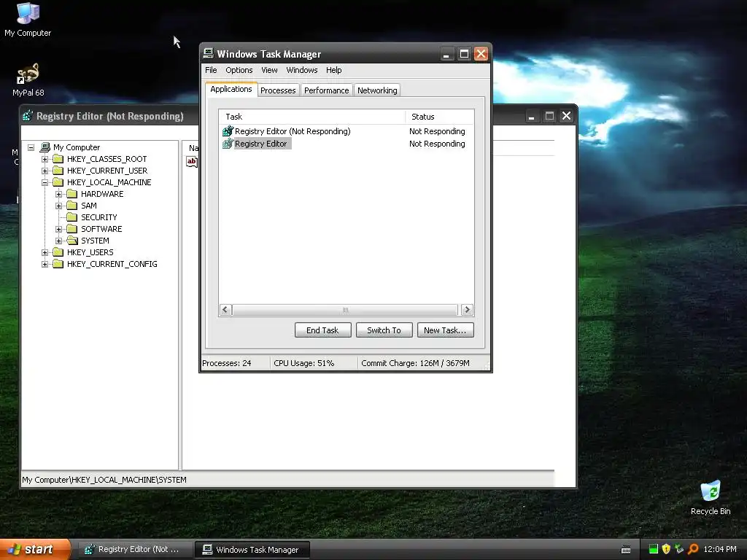
Task: Expand the HKEY_CURRENT_USER key
Action: 44,171
